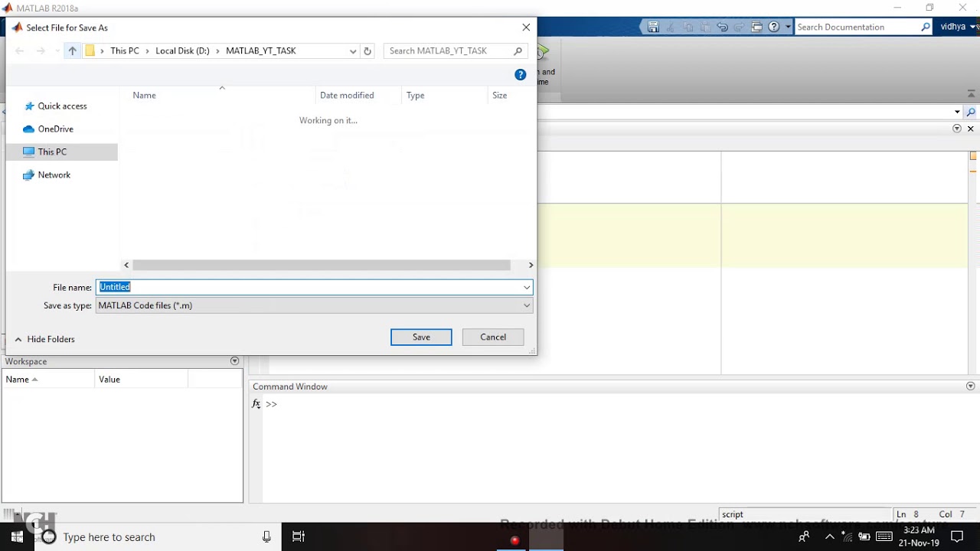Sort files by Date modified column
Image resolution: width=980 pixels, height=551 pixels.
click(347, 96)
